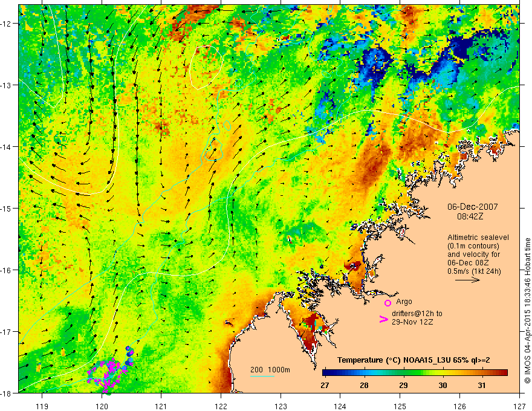Click longitude axis label 120

102,406
